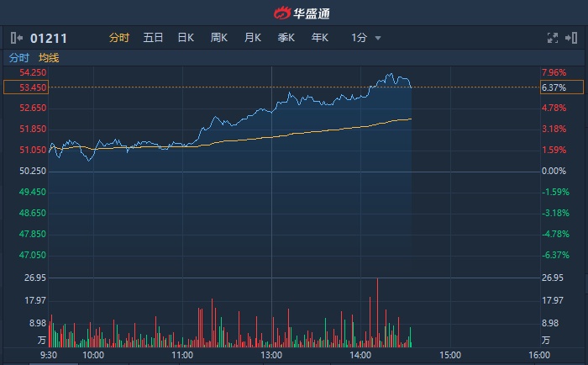
Task: Click the collapse-panel icon beside 01211
Action: (x=17, y=38)
